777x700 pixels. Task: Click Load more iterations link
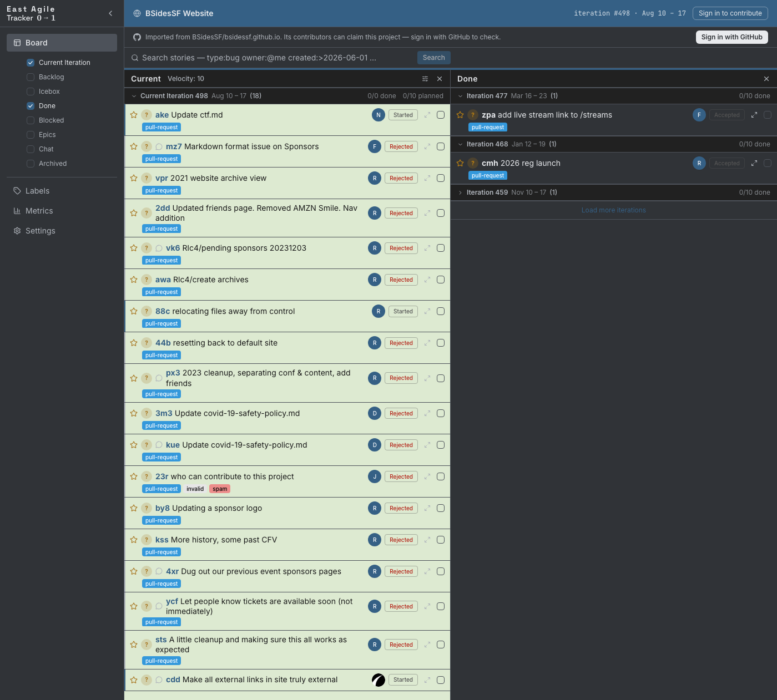[x=614, y=210]
